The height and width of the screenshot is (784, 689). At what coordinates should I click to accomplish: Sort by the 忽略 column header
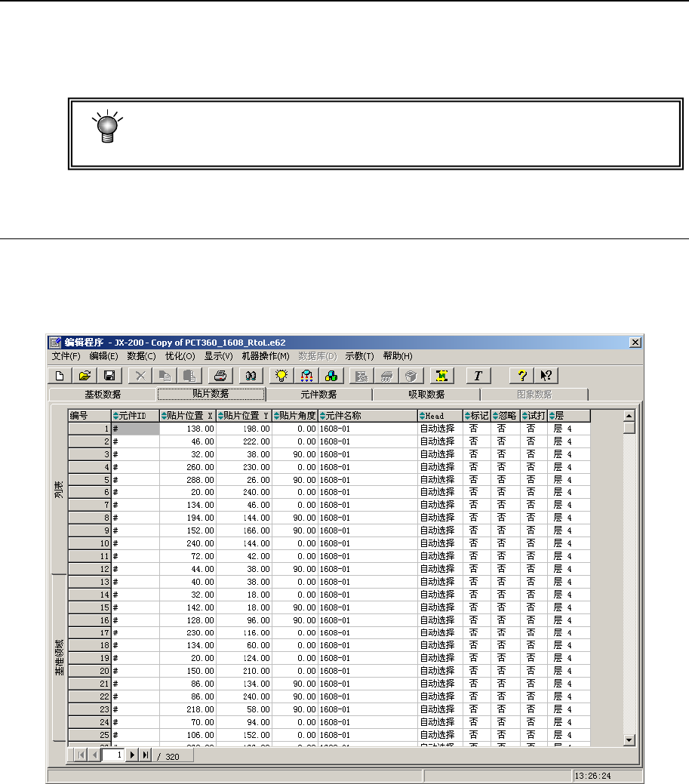click(x=505, y=416)
